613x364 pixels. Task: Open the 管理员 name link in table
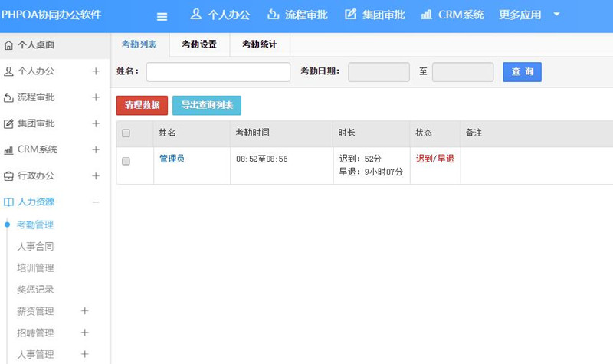(x=172, y=159)
